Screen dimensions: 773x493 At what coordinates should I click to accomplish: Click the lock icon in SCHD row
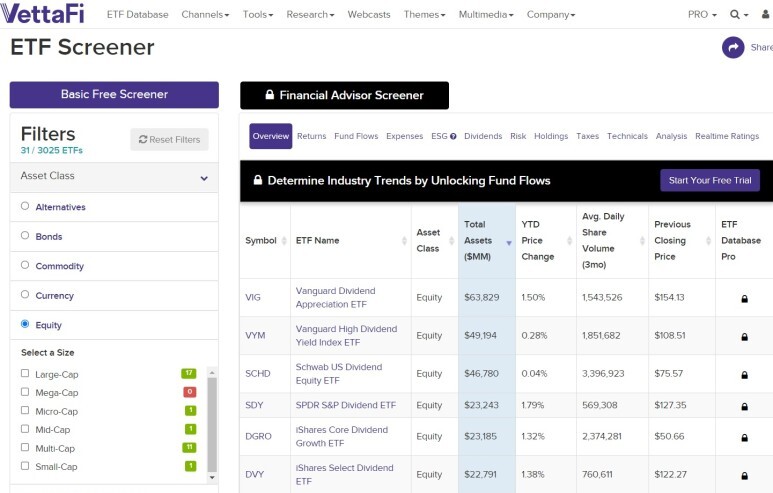(744, 374)
